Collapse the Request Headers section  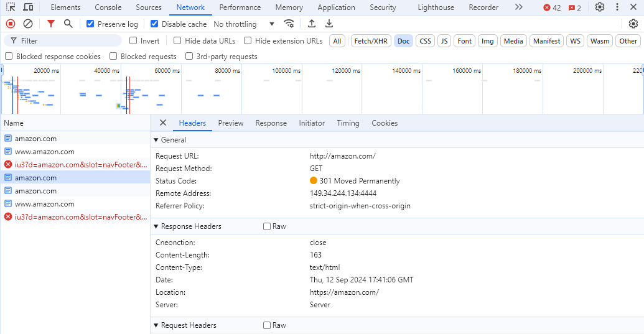tap(156, 325)
